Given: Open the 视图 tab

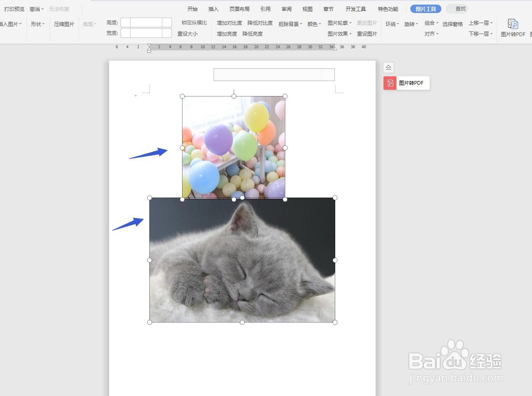Looking at the screenshot, I should pyautogui.click(x=308, y=9).
